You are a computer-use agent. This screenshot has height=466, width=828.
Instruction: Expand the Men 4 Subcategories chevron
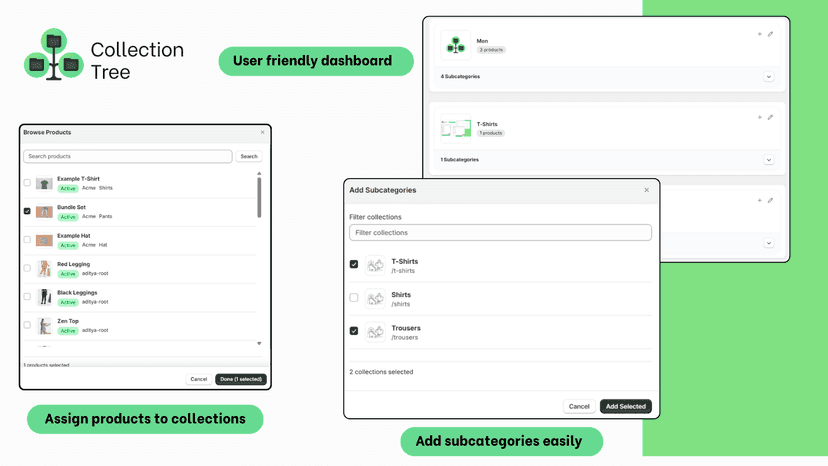(768, 77)
